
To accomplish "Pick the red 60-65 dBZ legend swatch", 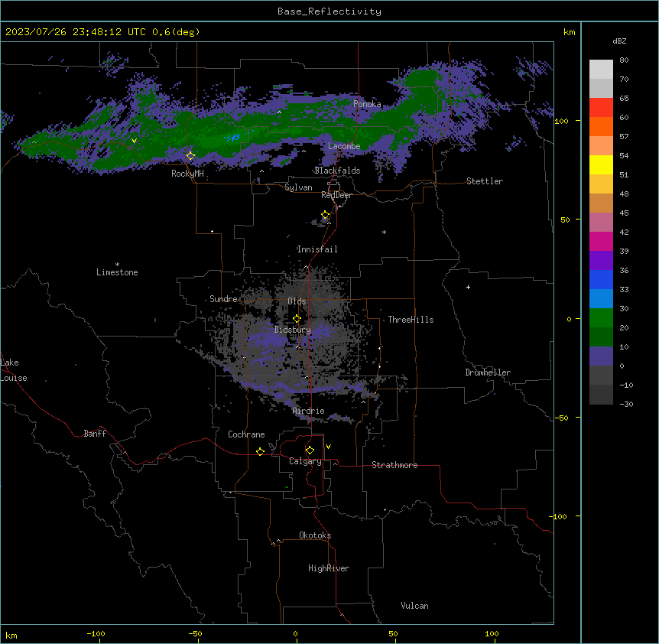I will coord(601,108).
